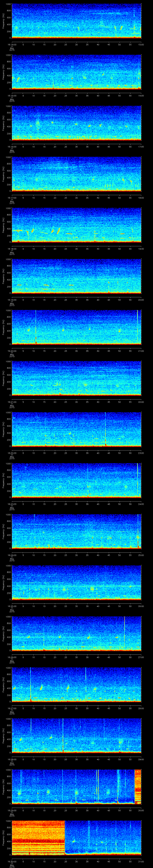Click the "16:25:00" start time label
Screen dimensions: 153x868
[x=12, y=606]
